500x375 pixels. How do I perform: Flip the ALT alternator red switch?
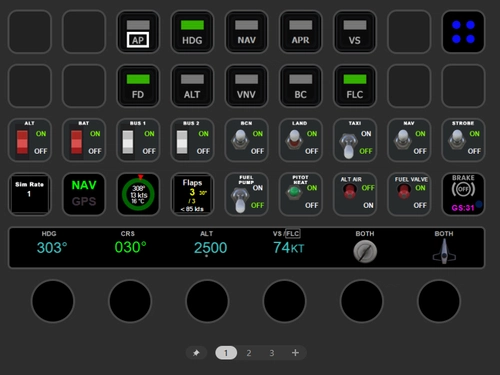point(30,140)
